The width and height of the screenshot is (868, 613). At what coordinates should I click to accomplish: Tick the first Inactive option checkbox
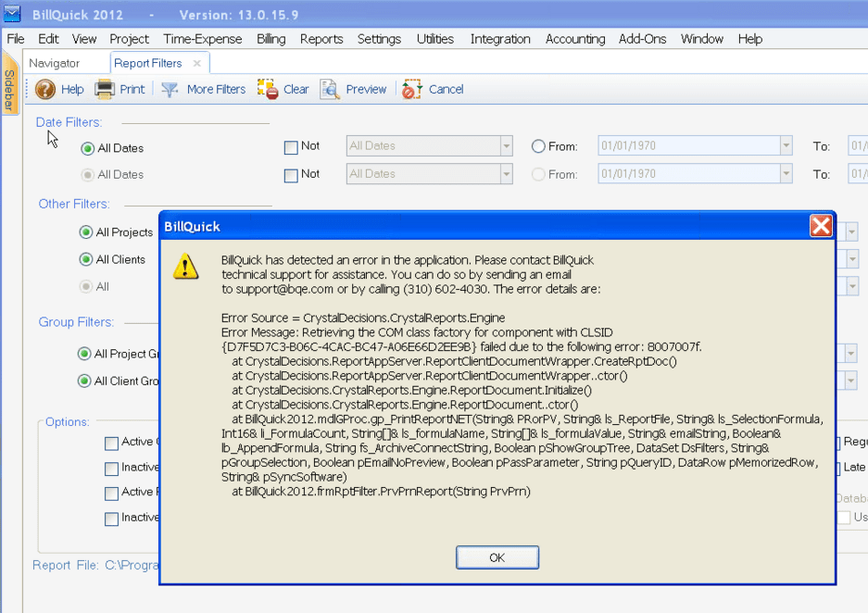111,469
